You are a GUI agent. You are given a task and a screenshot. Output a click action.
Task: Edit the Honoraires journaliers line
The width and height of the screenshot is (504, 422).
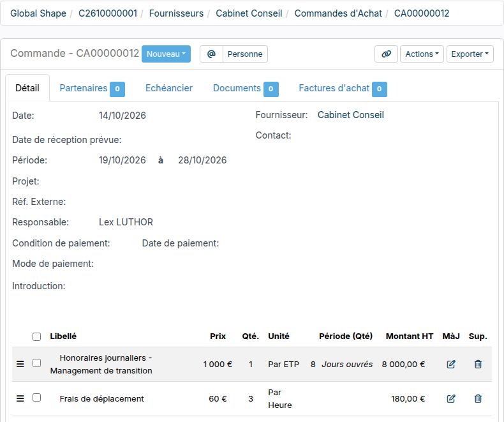pyautogui.click(x=451, y=364)
